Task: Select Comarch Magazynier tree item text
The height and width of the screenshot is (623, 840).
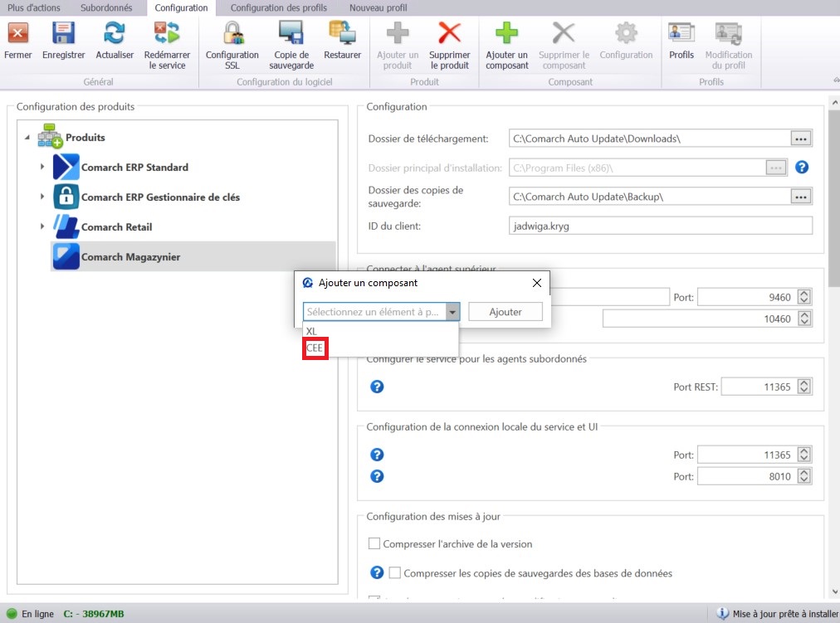Action: (130, 257)
